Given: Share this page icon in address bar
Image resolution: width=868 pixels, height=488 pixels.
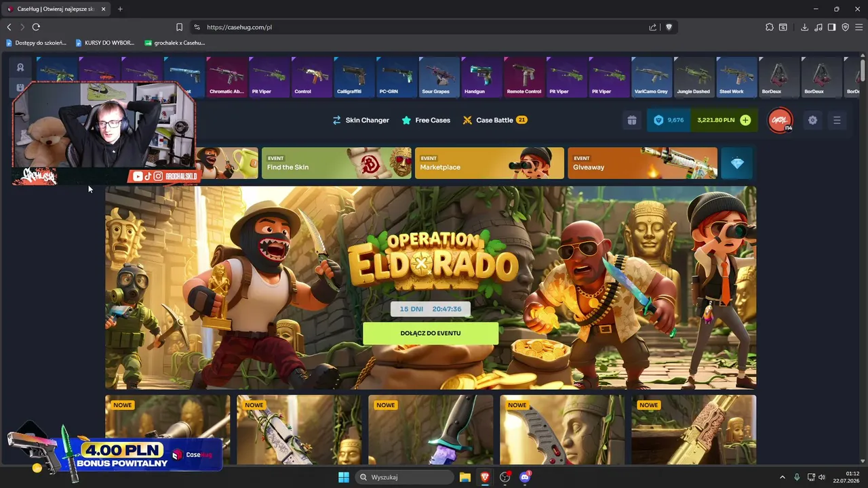Looking at the screenshot, I should coord(652,27).
